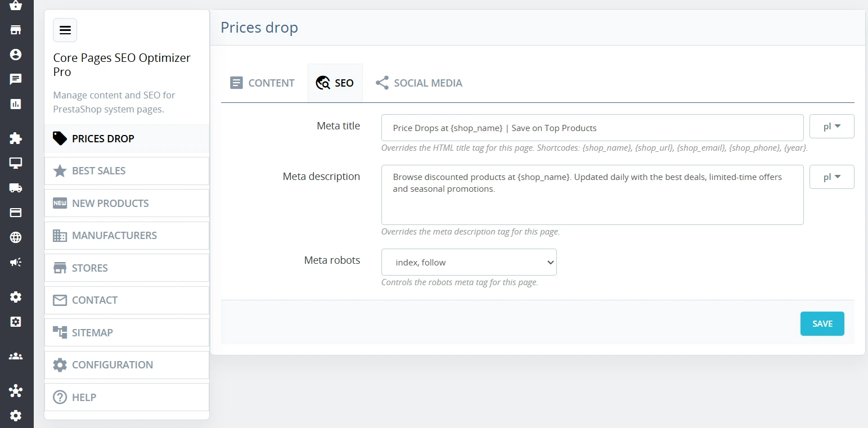Open Configuration in module menu

[127, 365]
